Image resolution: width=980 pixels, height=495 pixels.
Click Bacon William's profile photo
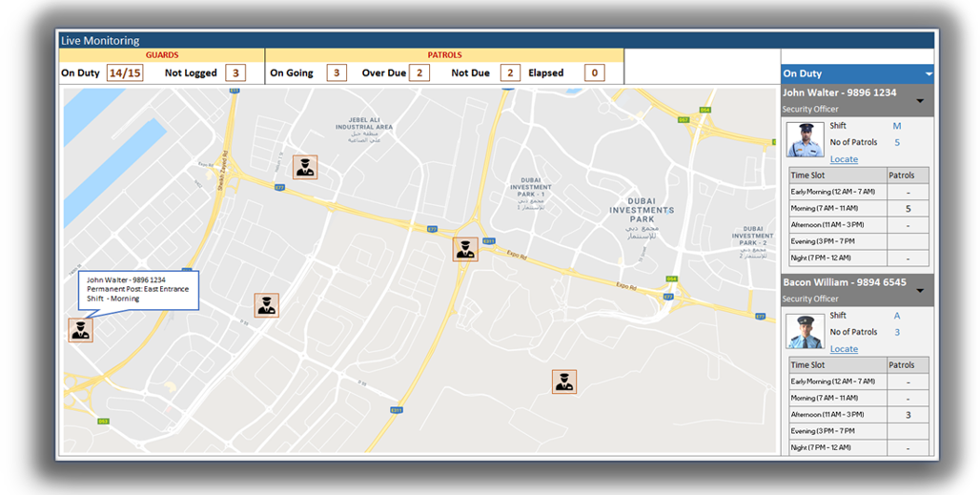click(x=805, y=330)
